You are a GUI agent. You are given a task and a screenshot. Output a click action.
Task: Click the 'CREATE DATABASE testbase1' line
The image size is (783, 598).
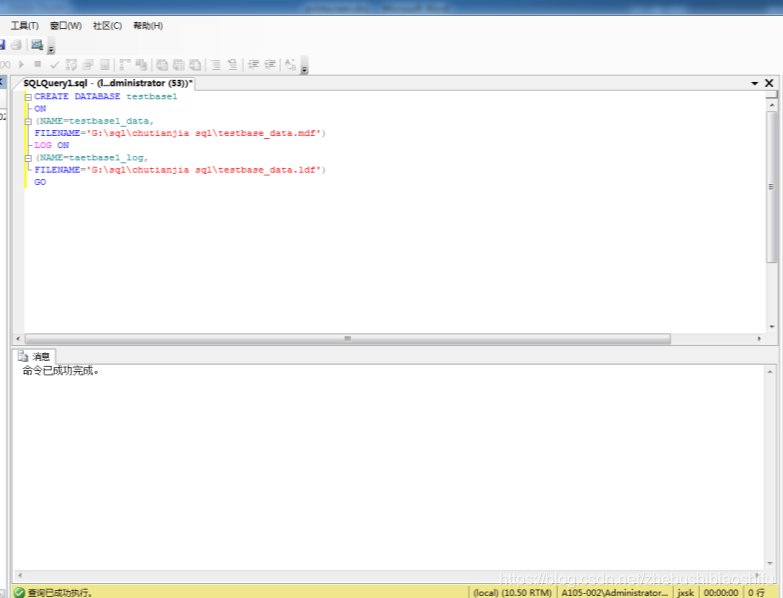[x=105, y=96]
